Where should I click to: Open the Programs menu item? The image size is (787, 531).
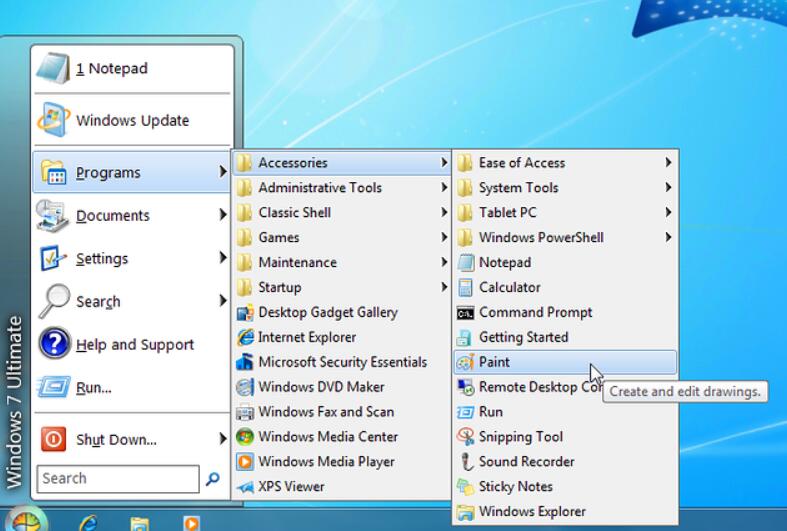pyautogui.click(x=132, y=172)
